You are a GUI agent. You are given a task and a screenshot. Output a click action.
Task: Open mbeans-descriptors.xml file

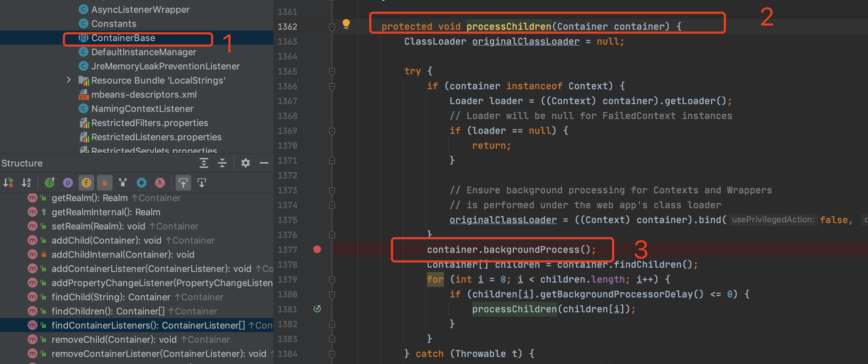(x=137, y=95)
